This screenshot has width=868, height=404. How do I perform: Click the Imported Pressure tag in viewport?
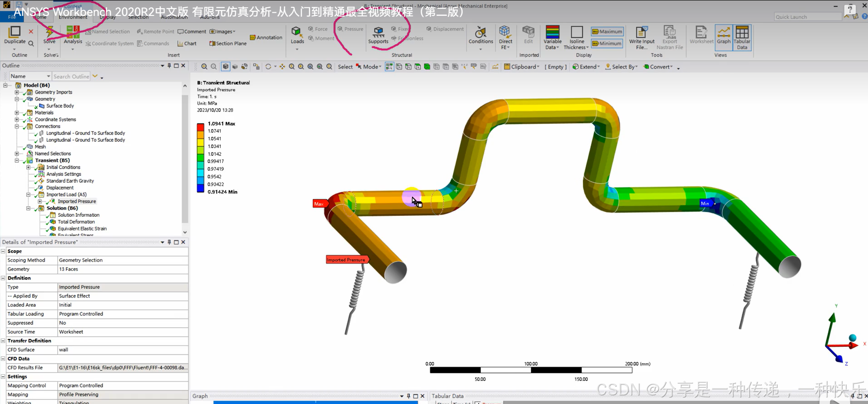click(347, 260)
